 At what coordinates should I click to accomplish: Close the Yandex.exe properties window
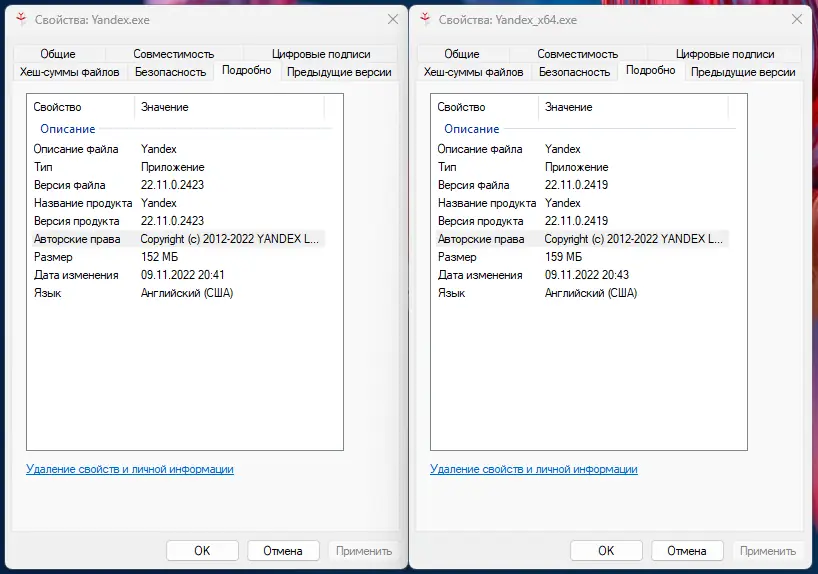pos(390,19)
